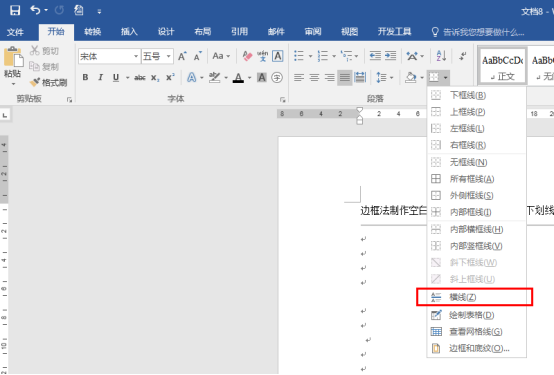Center align text
554x375 pixels.
[314, 77]
